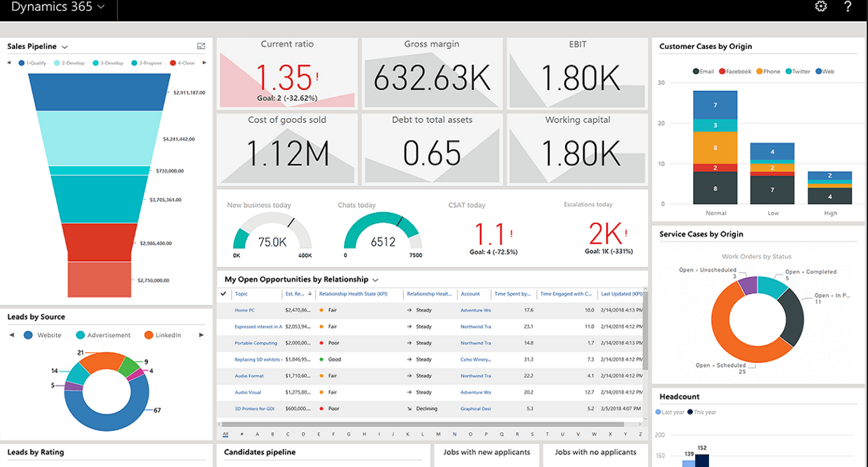This screenshot has height=467, width=868.
Task: Open the Portable Computing opportunity
Action: [256, 343]
